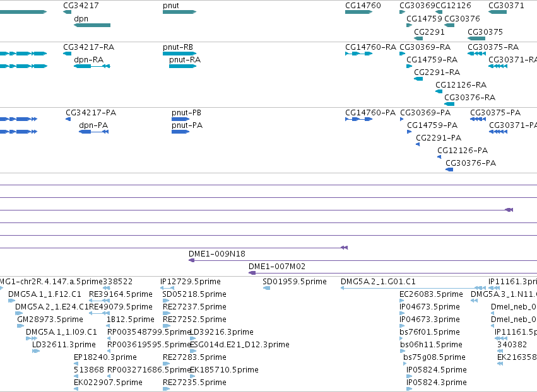The height and width of the screenshot is (392, 537).
Task: Click the 513868 EST label
Action: [x=89, y=370]
